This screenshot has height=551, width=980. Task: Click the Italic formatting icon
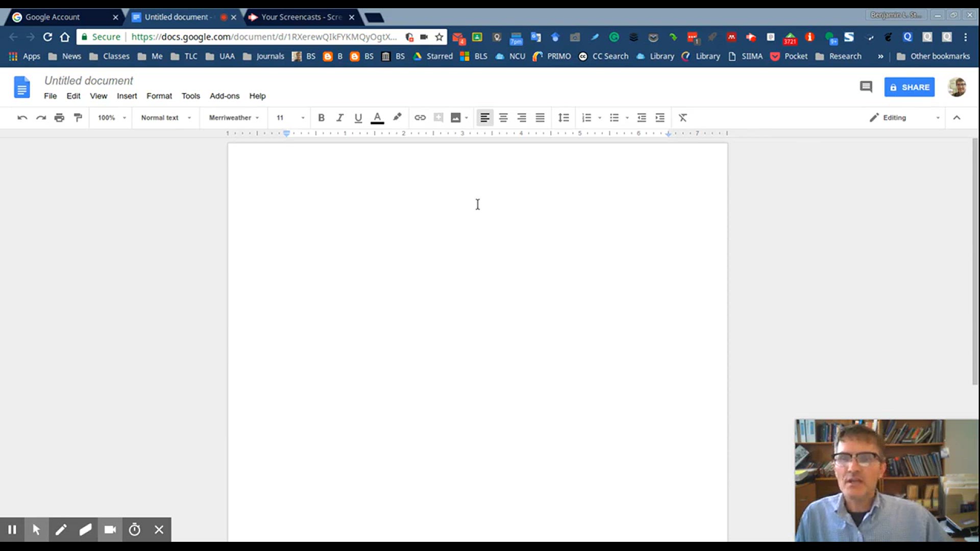click(x=339, y=118)
